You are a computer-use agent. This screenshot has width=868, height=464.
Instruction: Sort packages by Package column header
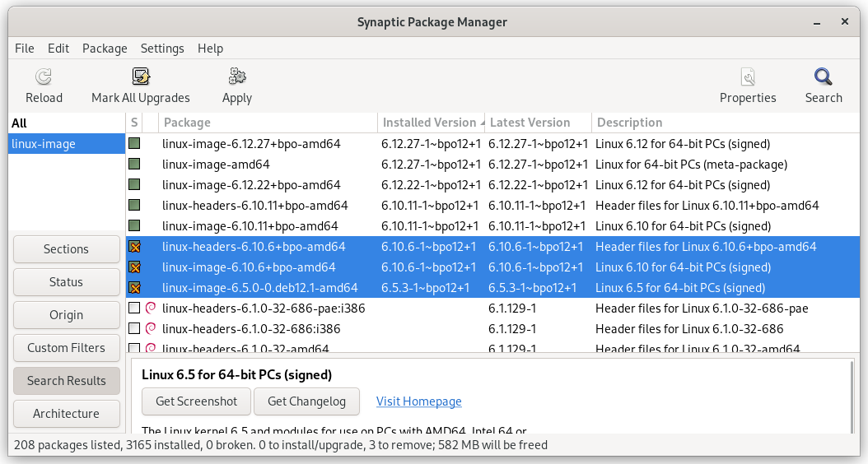click(x=187, y=123)
